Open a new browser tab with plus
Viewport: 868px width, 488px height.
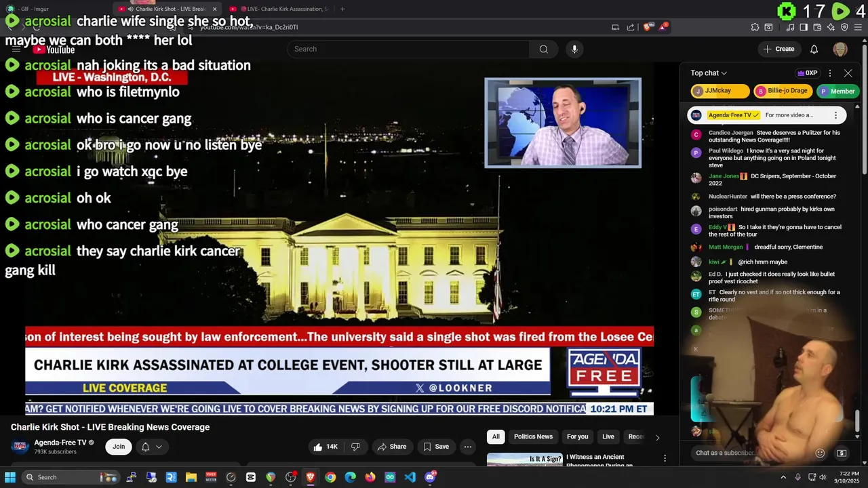342,9
